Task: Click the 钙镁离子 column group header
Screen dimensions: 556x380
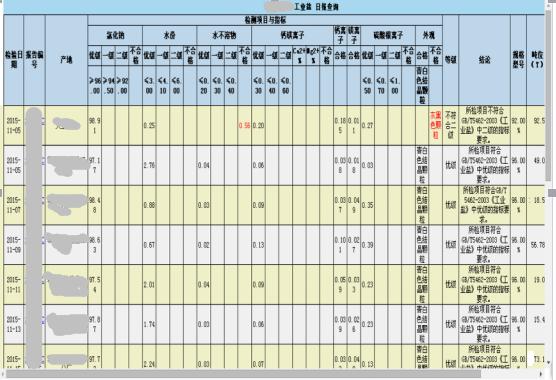Action: (293, 35)
